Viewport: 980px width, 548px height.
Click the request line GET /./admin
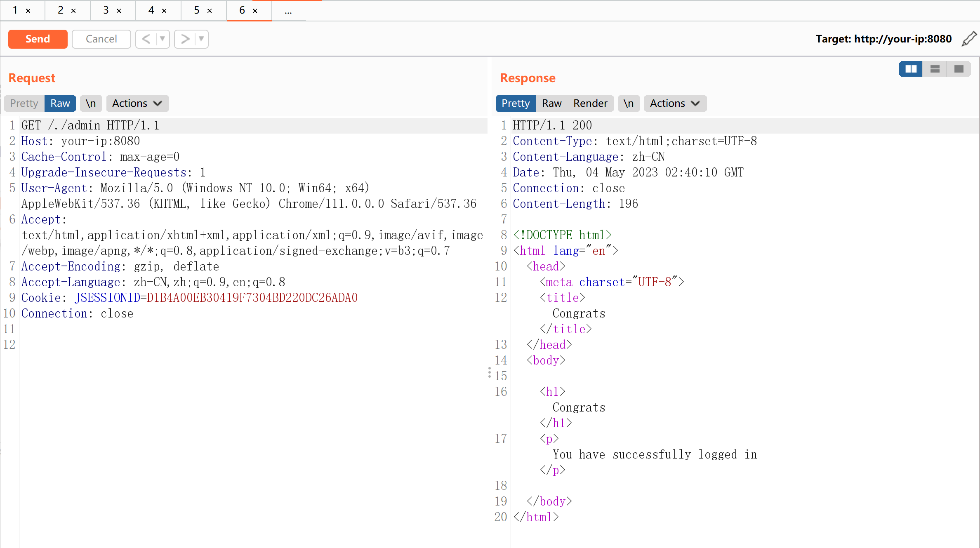tap(90, 125)
